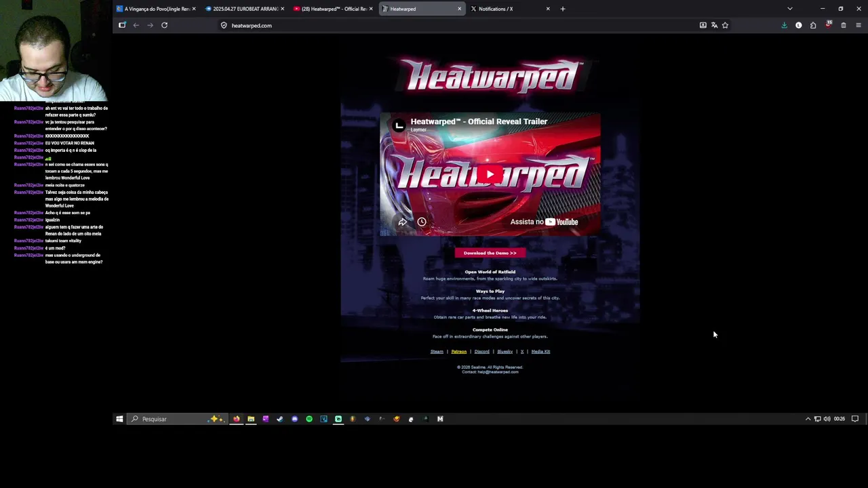This screenshot has width=868, height=488.
Task: Close the 'Notifications / X' tab
Action: (x=548, y=9)
